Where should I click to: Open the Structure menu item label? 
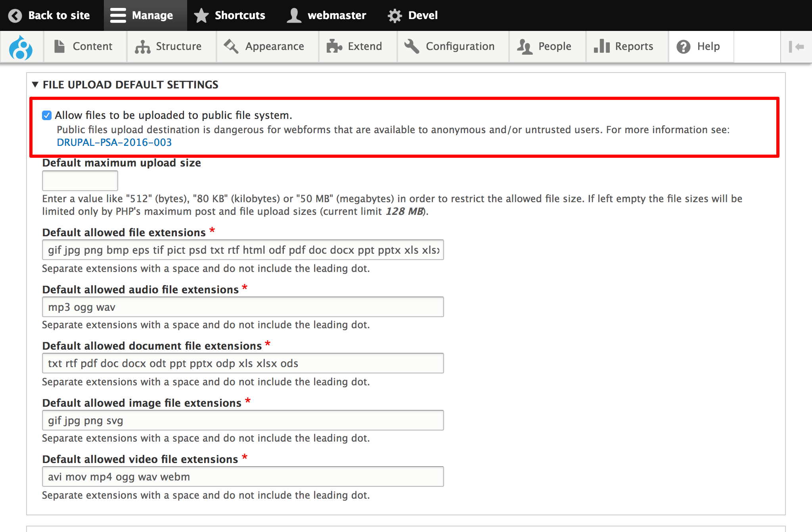[179, 46]
